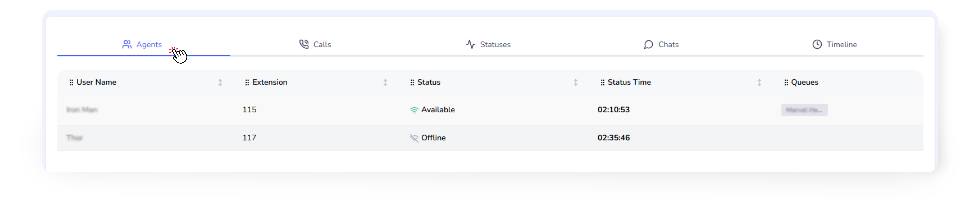Click the 02:10:53 status time cell
This screenshot has height=212, width=980.
pos(613,110)
